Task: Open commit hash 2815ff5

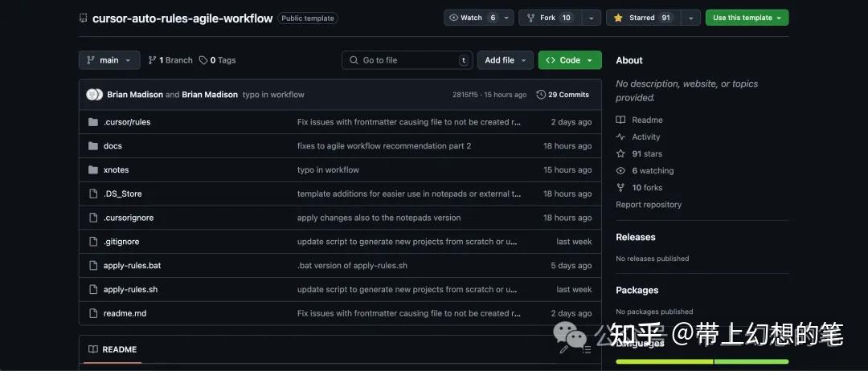Action: [465, 95]
